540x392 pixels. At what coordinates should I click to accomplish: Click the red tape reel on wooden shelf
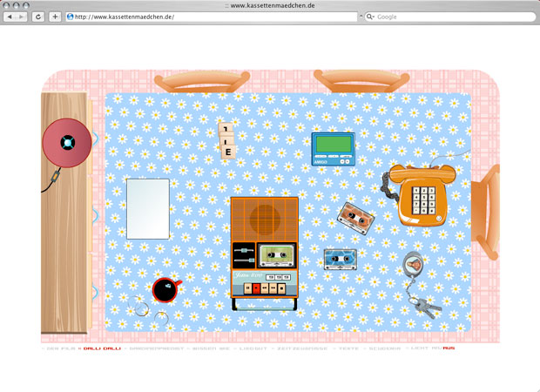[x=66, y=142]
